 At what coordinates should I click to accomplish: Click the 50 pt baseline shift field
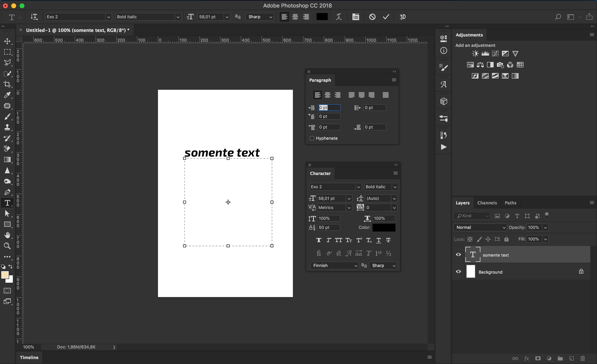[x=328, y=227]
